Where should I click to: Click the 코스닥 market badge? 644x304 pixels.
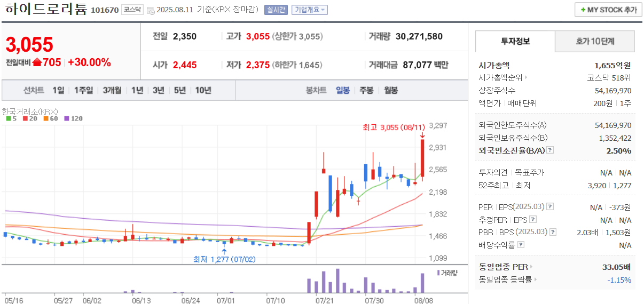click(132, 10)
